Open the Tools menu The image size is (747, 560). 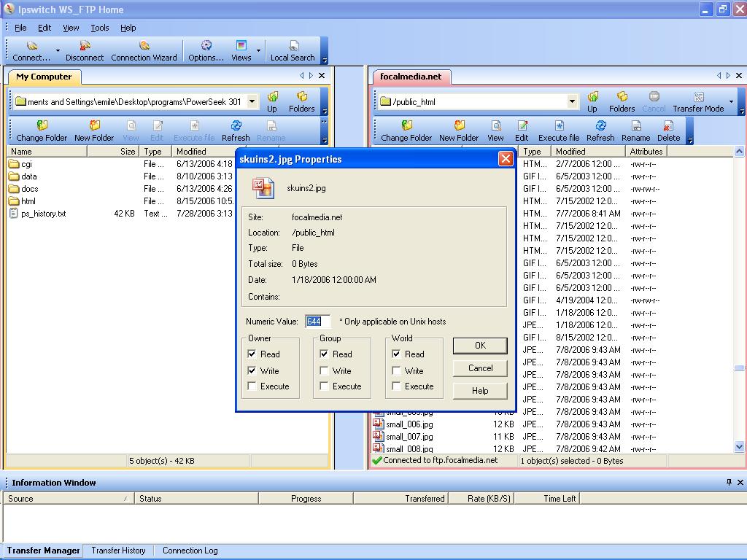(x=100, y=28)
